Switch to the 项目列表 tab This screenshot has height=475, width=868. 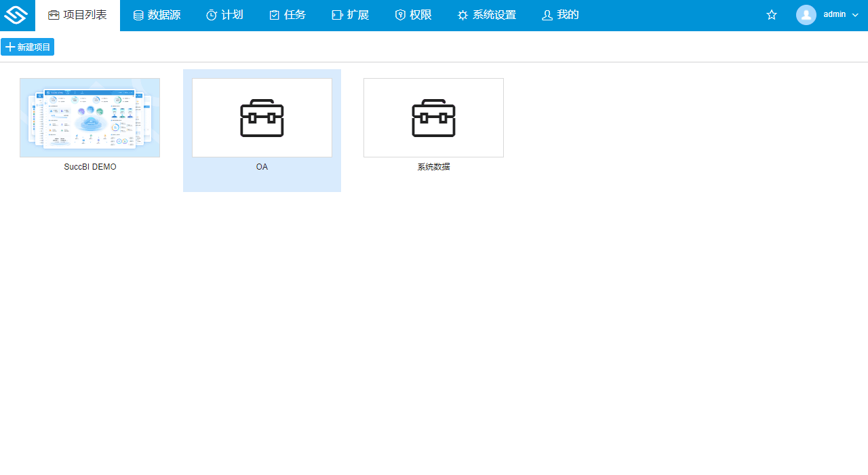point(77,14)
